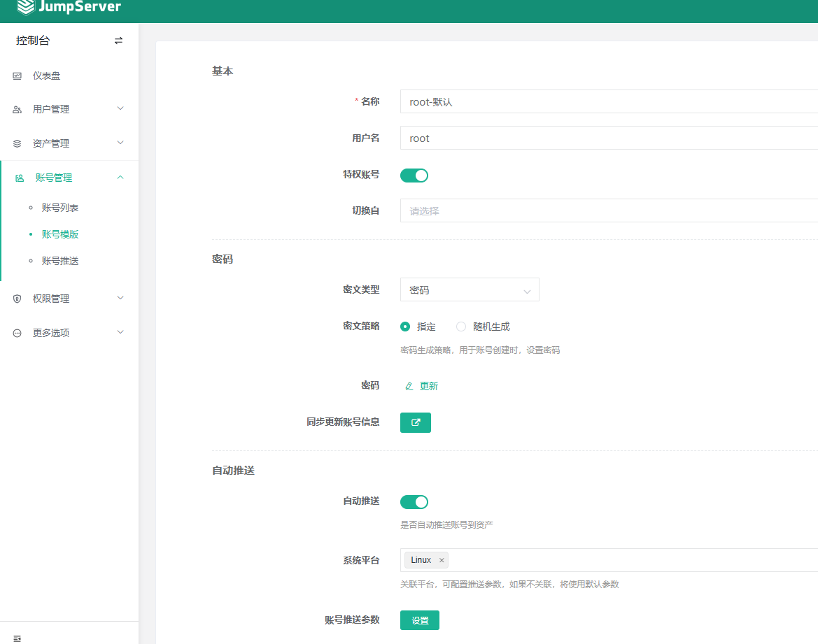The image size is (818, 644).
Task: Click the 控制台 header title
Action: 32,41
